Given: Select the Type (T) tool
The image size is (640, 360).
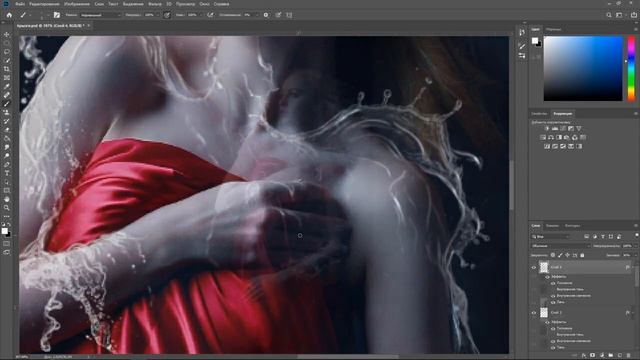Looking at the screenshot, I should pos(7,173).
